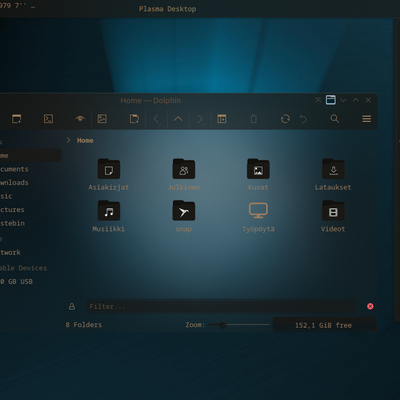Go back with left arrow
This screenshot has height=400, width=400.
point(156,119)
